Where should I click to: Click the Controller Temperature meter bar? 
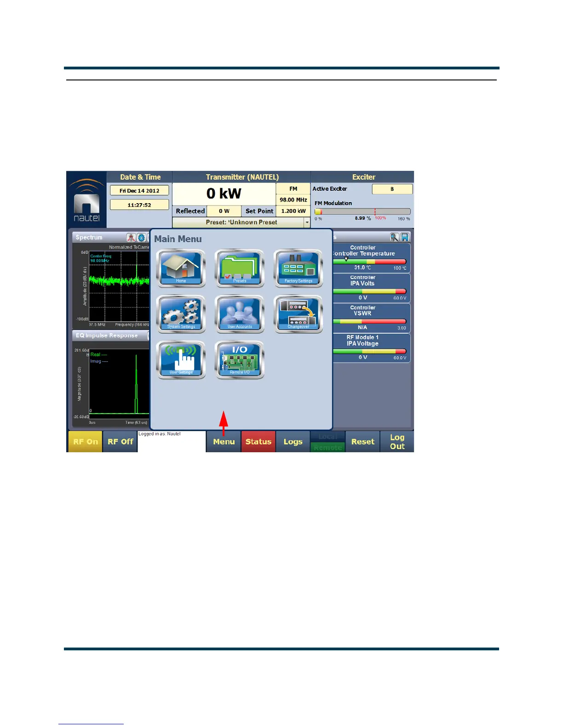[369, 262]
